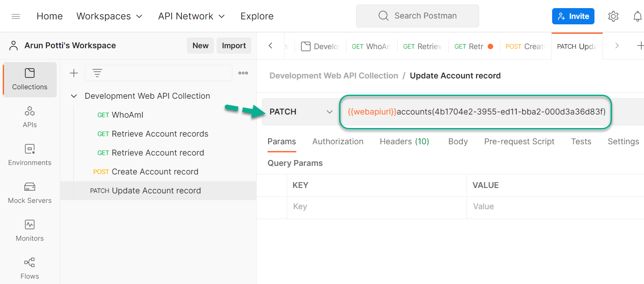644x284 pixels.
Task: Open the API Network dropdown
Action: tap(191, 16)
